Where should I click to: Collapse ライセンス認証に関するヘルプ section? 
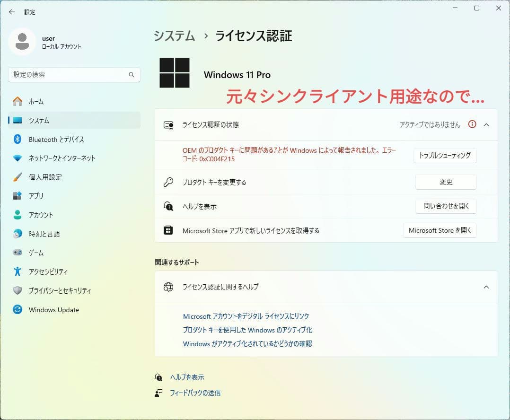486,287
